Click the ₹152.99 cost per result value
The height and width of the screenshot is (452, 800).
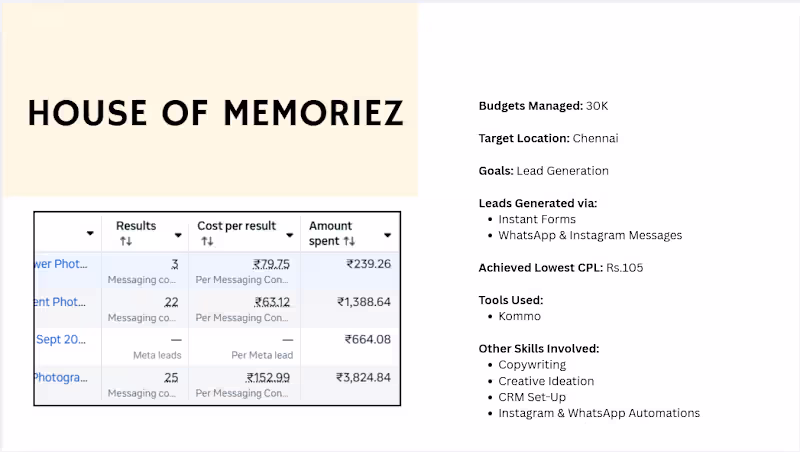(x=268, y=377)
